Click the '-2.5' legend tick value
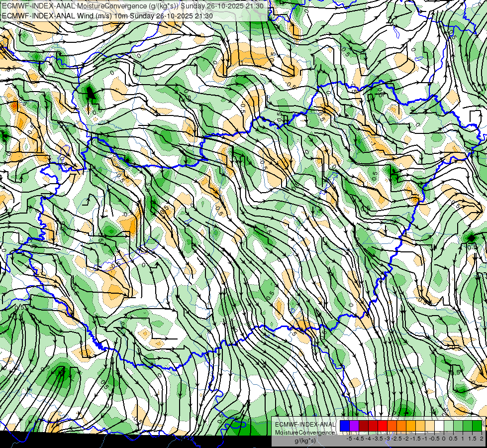The width and height of the screenshot is (487, 448). (x=395, y=439)
